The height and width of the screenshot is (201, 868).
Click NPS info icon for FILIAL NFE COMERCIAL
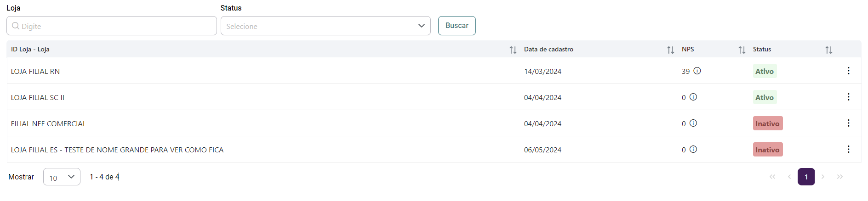(693, 123)
